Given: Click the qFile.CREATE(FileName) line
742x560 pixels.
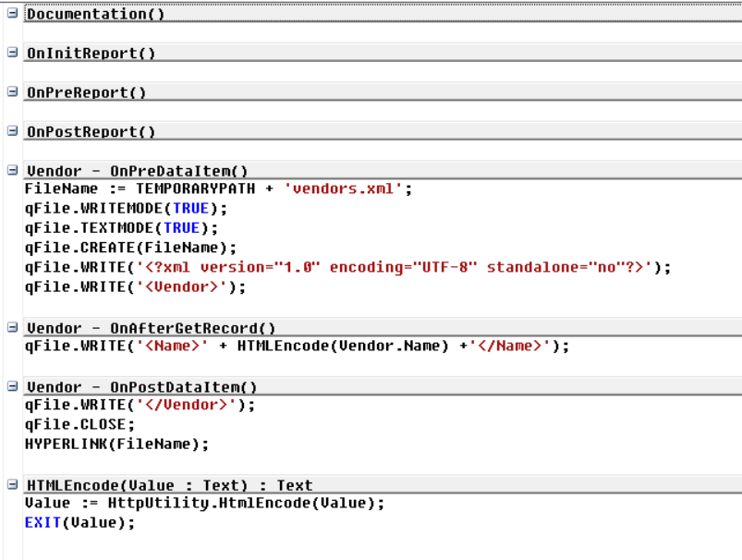Looking at the screenshot, I should (130, 248).
